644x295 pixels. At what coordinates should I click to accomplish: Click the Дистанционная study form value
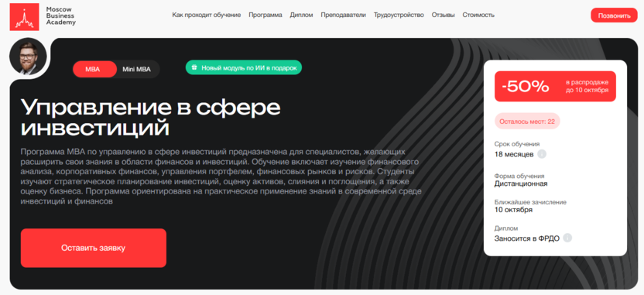[x=521, y=184]
